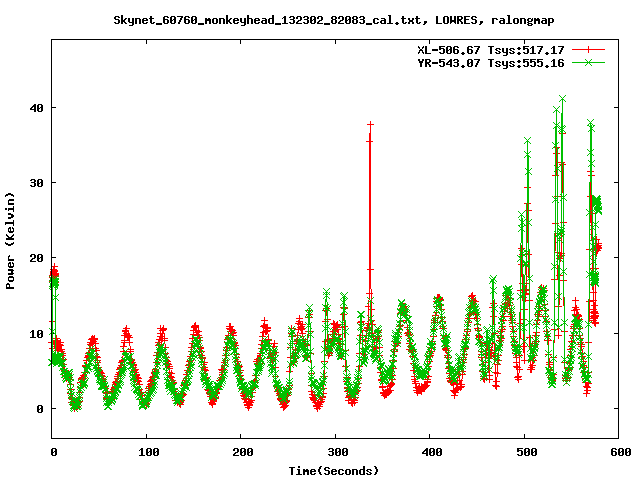
Task: Click y-axis tick label 20
Action: (36, 258)
